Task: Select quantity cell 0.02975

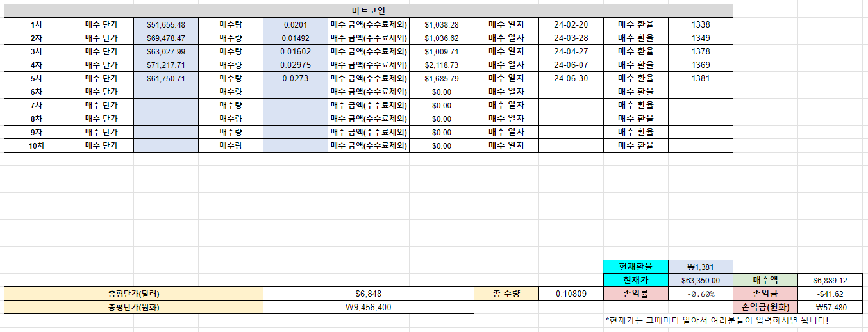Action: [x=296, y=65]
